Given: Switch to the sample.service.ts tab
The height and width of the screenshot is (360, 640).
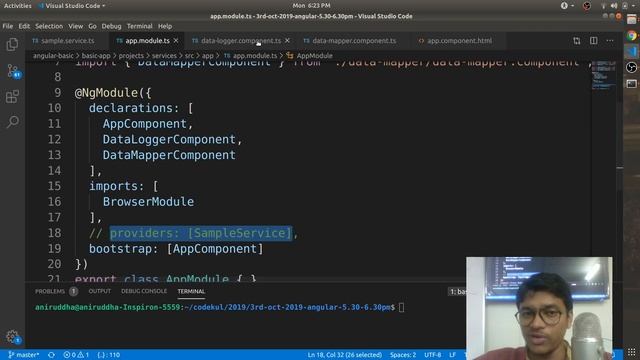Looking at the screenshot, I should 67,41.
